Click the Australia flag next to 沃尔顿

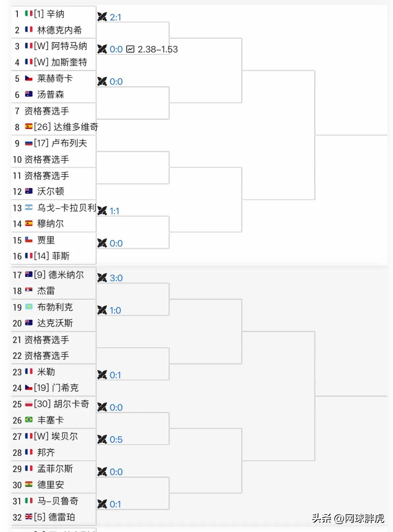pyautogui.click(x=28, y=191)
